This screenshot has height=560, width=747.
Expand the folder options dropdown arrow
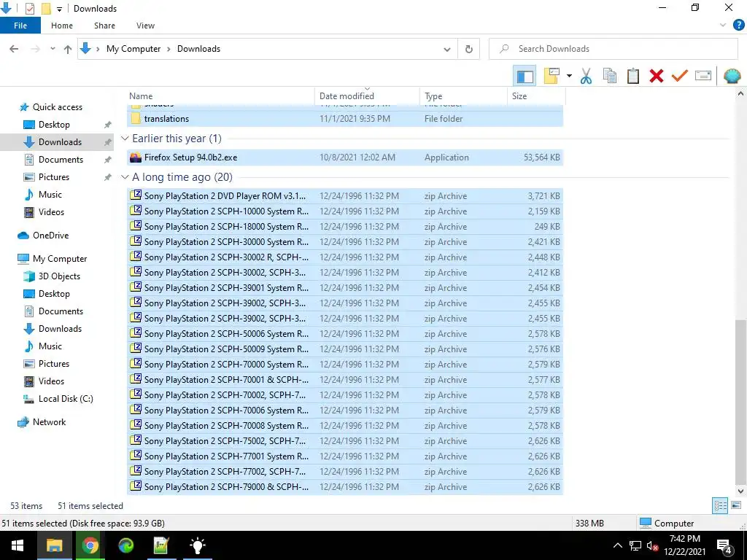569,76
